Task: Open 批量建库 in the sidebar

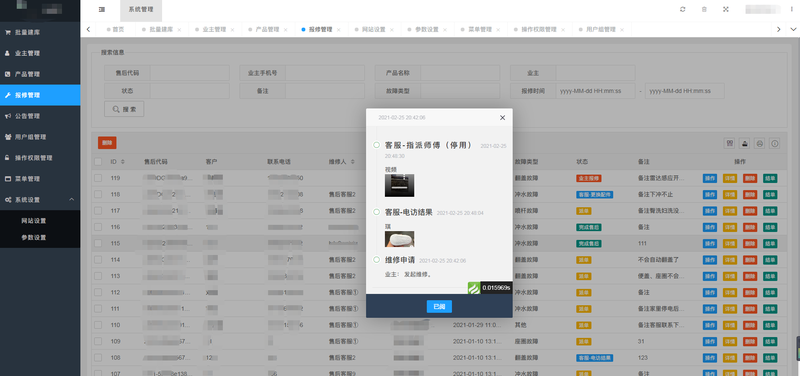Action: tap(40, 32)
